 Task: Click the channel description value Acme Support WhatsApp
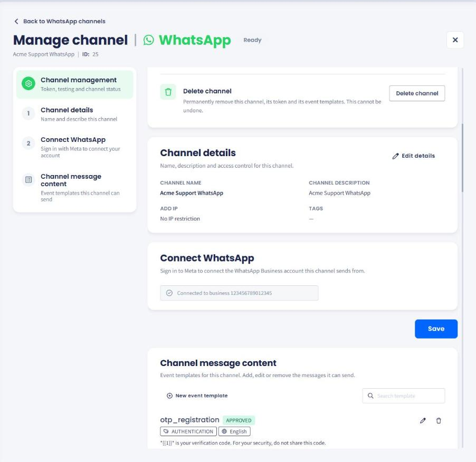click(340, 193)
